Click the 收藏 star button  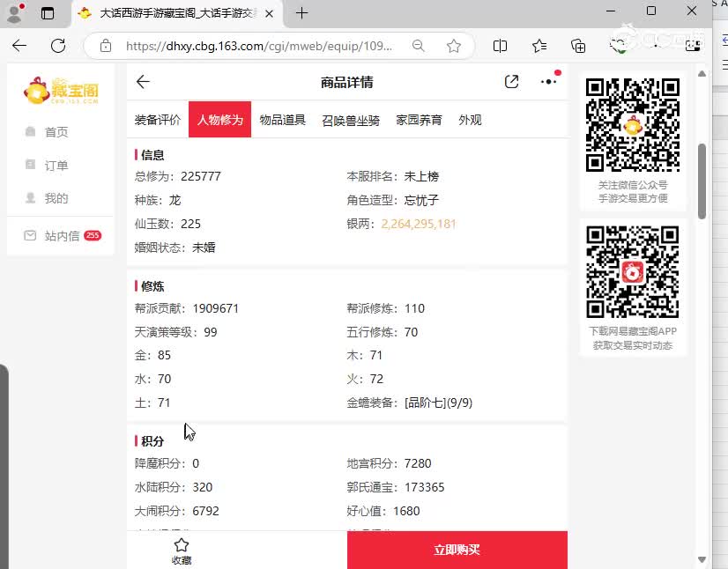point(181,551)
